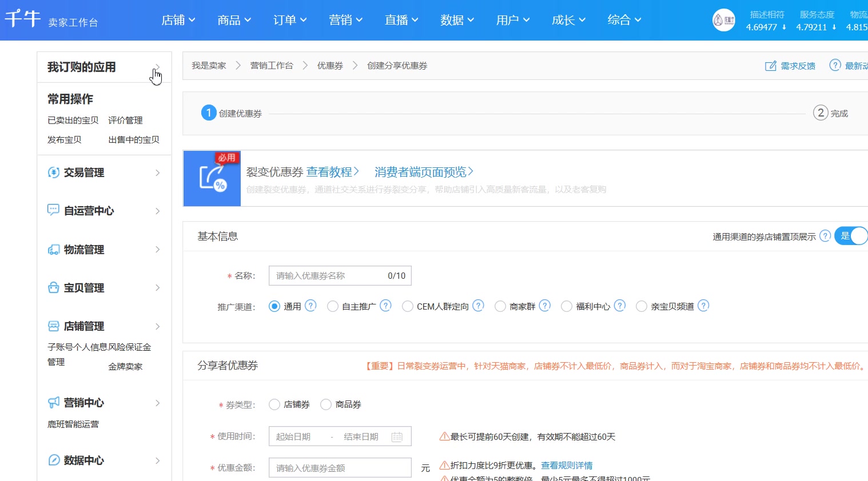The width and height of the screenshot is (868, 481).
Task: Select the 自主推广 radio button
Action: 333,306
